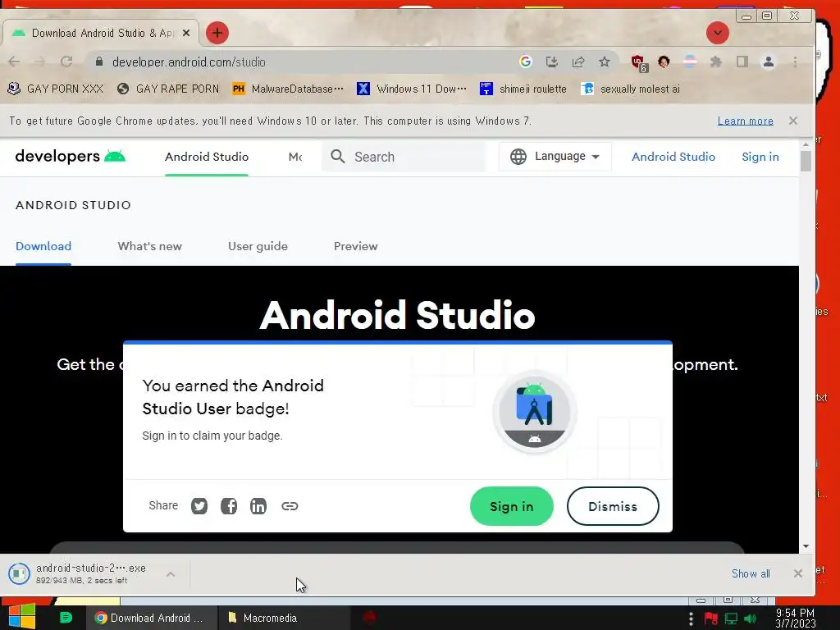Click the magnifier search icon

337,157
